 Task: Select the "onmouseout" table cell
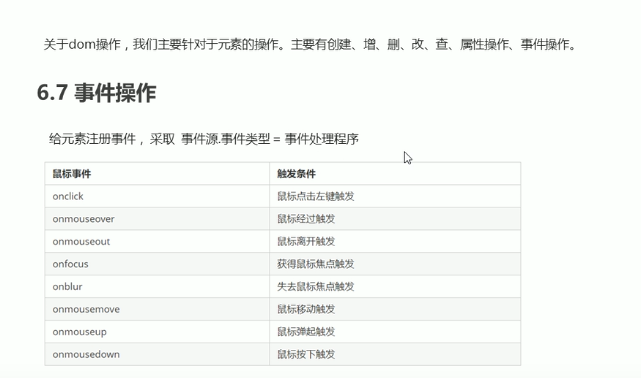coord(157,241)
